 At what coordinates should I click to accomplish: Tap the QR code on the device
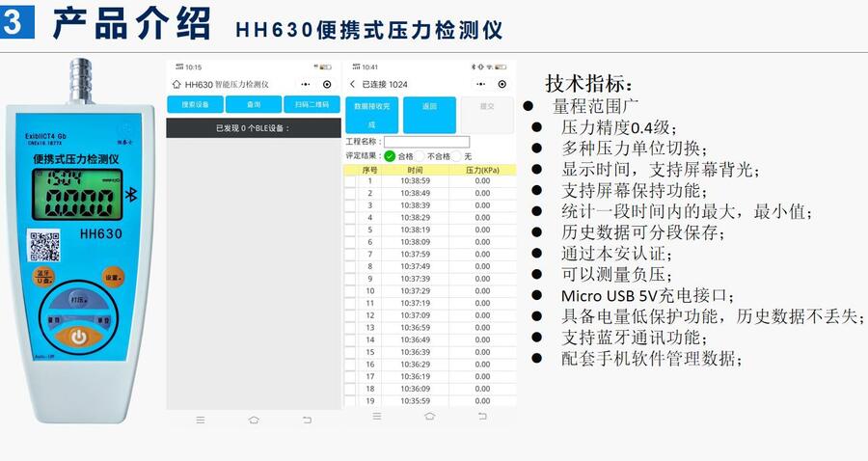pos(43,246)
